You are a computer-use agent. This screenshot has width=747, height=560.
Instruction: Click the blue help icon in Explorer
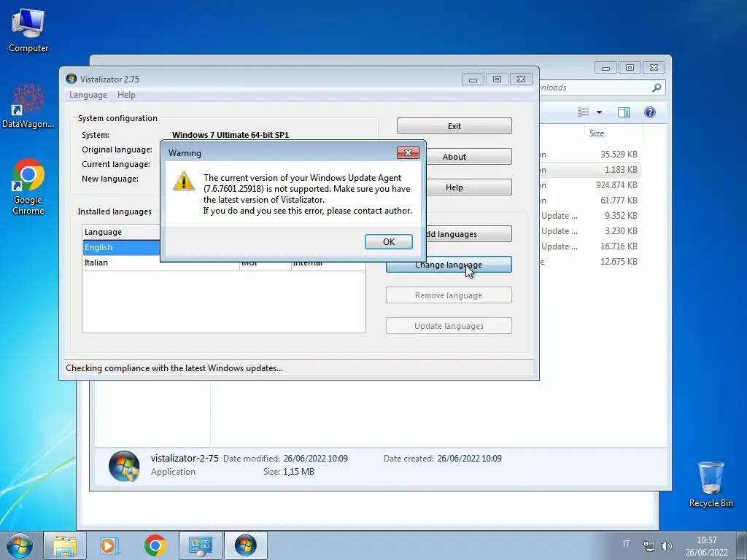click(650, 112)
